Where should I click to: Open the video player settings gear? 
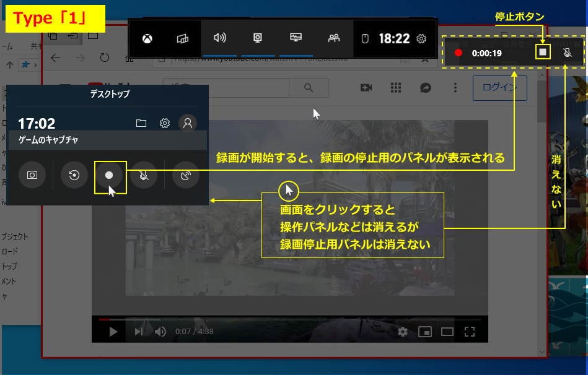click(402, 332)
